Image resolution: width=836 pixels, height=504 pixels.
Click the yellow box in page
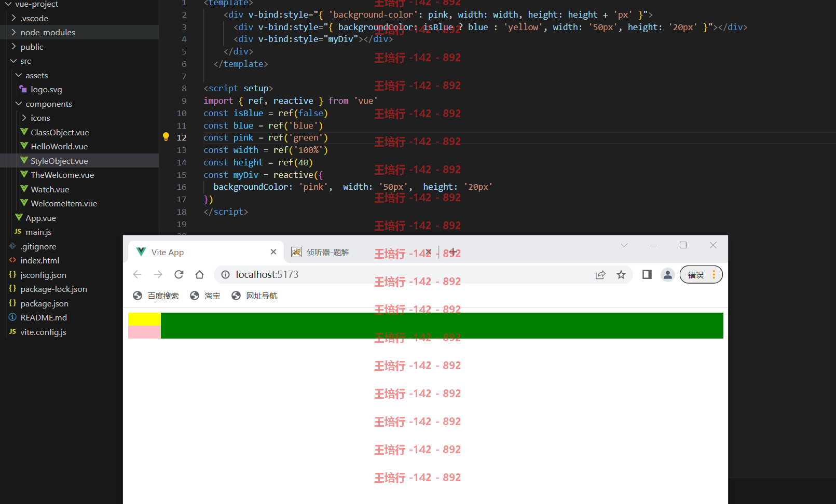point(144,319)
